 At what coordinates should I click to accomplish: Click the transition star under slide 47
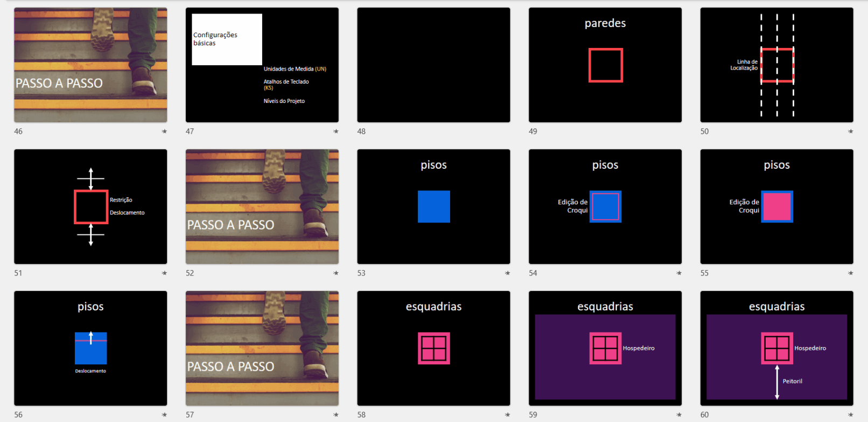[336, 132]
